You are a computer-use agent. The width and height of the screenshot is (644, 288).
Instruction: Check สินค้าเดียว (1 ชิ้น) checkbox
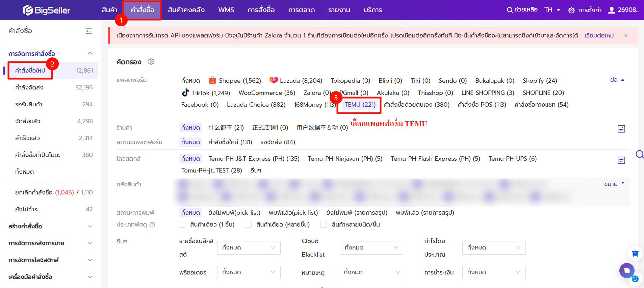[182, 224]
